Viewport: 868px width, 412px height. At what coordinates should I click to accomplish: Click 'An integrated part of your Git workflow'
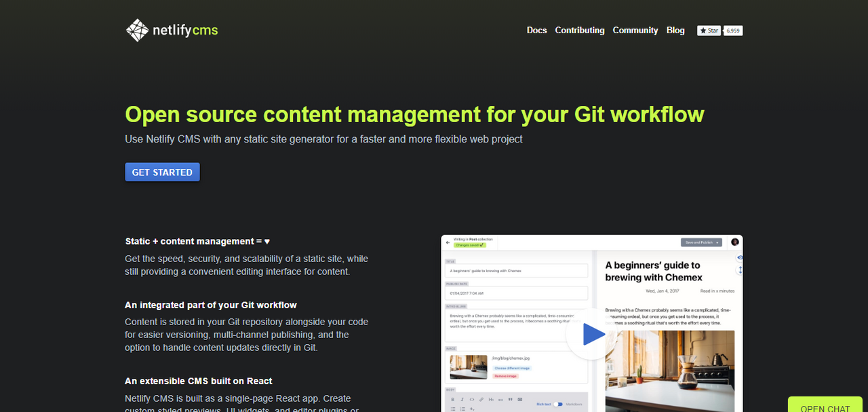click(x=211, y=305)
